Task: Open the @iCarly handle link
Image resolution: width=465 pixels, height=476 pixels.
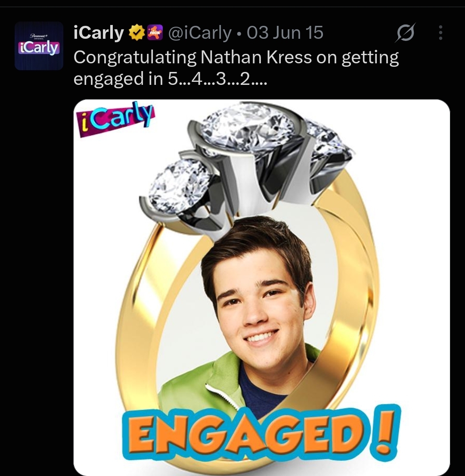Action: pyautogui.click(x=199, y=33)
